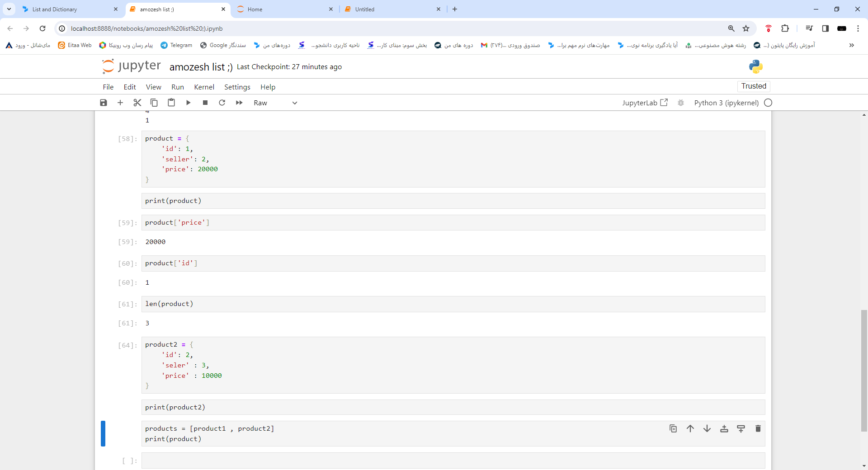Screen dimensions: 868x470
Task: Open the tab search dropdown arrow
Action: pyautogui.click(x=9, y=9)
